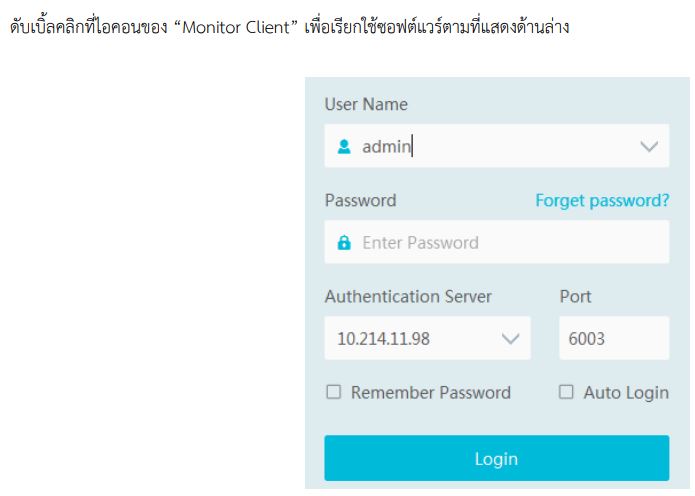This screenshot has height=496, width=695.
Task: Focus the User Name field containing admin
Action: point(480,146)
